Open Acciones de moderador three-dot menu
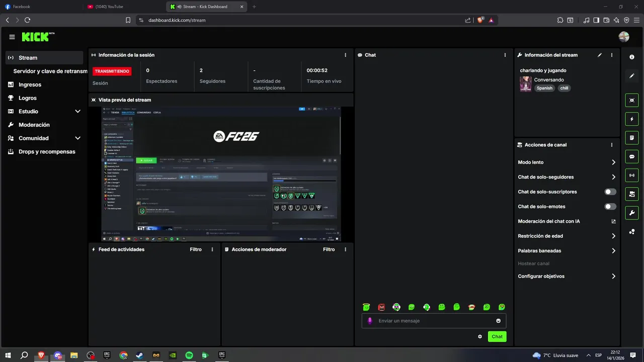 (345, 249)
